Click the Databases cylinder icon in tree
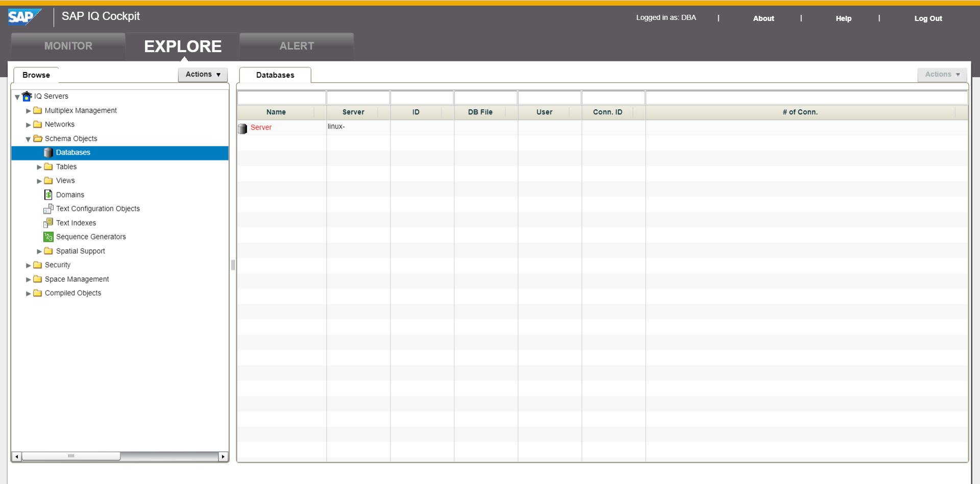Screen dimensions: 980x484 (x=48, y=152)
